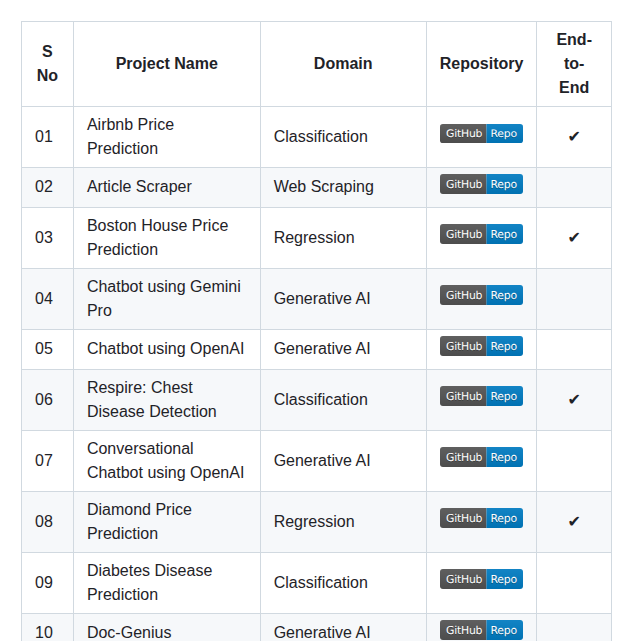The height and width of the screenshot is (641, 633).
Task: Click GitHub Repo badge in Doc-Genius row
Action: tap(481, 630)
